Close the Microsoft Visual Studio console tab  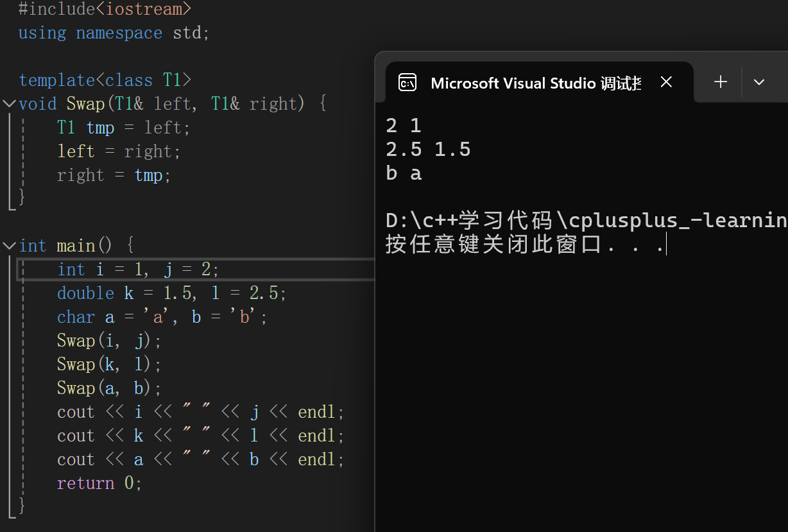point(666,82)
